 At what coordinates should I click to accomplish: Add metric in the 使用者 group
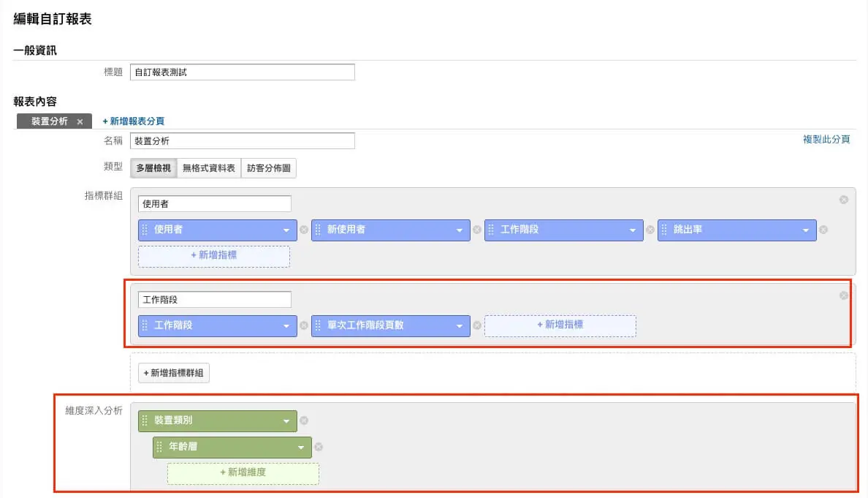tap(213, 256)
